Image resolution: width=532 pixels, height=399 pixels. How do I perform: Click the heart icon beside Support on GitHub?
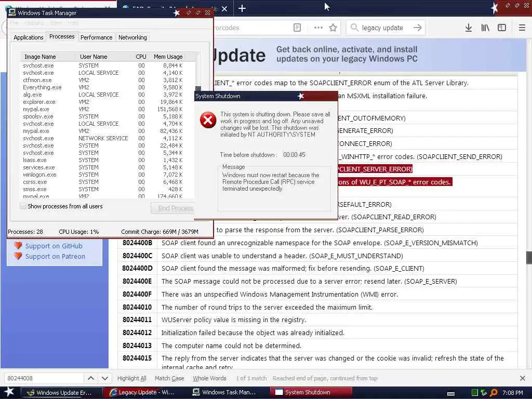point(18,246)
